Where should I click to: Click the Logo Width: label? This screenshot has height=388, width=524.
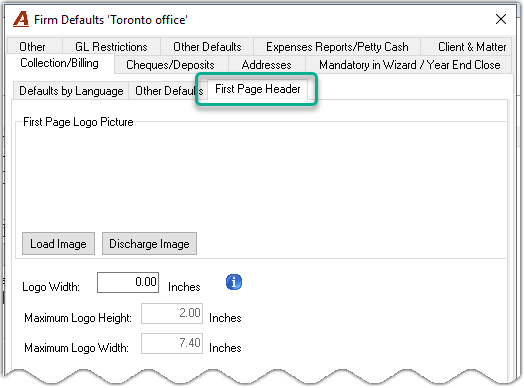tap(51, 287)
